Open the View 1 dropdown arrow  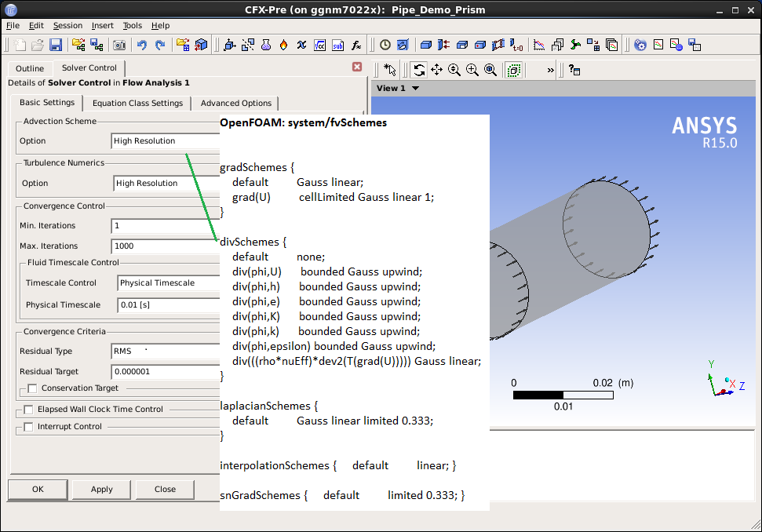[415, 89]
